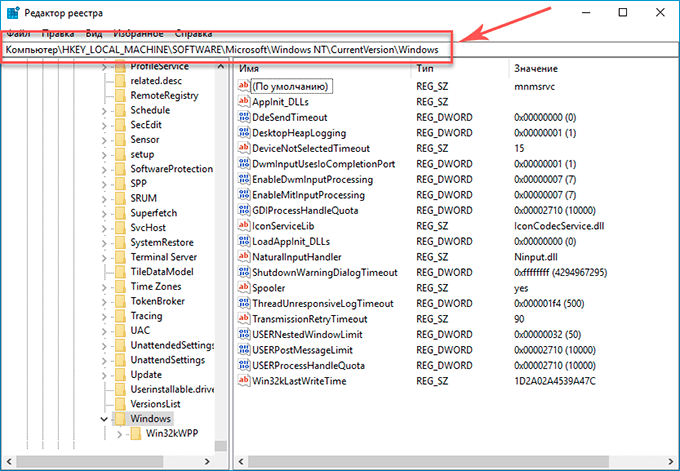Click the string icon beside DeviceNotSelectedTimeout

click(x=244, y=148)
